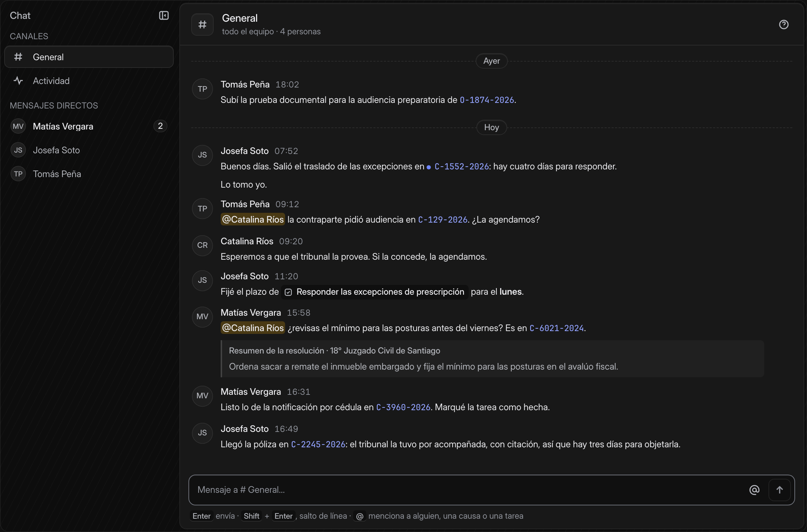This screenshot has width=807, height=532.
Task: Click the JS avatar beside Josefa Soto direct message
Action: (18, 150)
